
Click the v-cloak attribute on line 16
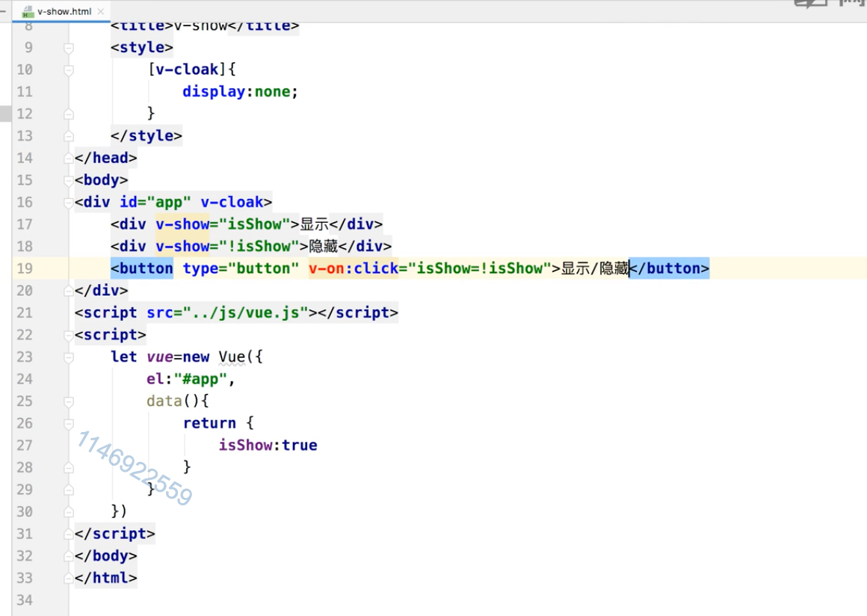tap(232, 203)
